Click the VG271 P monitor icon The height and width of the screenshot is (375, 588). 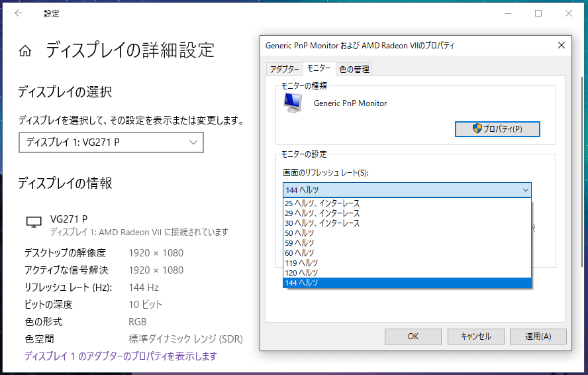34,222
